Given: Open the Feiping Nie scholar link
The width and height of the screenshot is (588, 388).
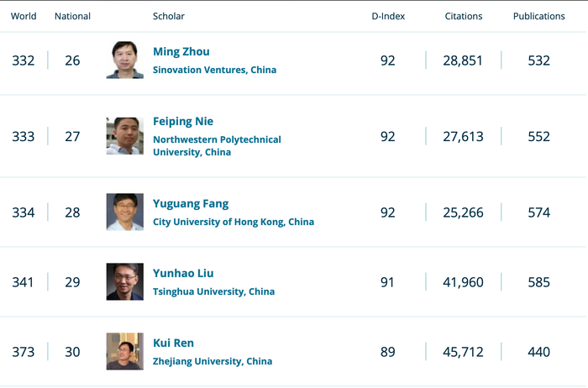Looking at the screenshot, I should pos(183,122).
